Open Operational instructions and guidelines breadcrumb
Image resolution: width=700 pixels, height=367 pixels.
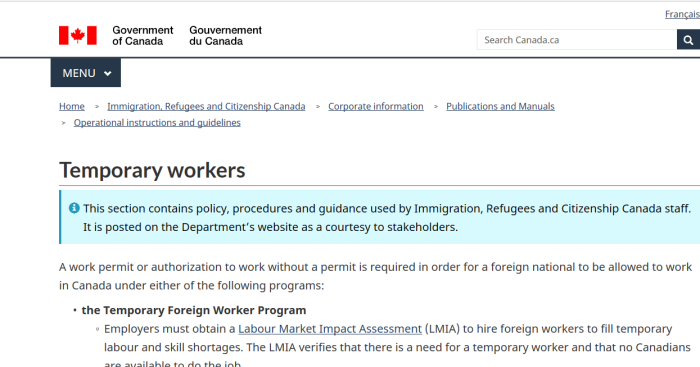tap(157, 122)
